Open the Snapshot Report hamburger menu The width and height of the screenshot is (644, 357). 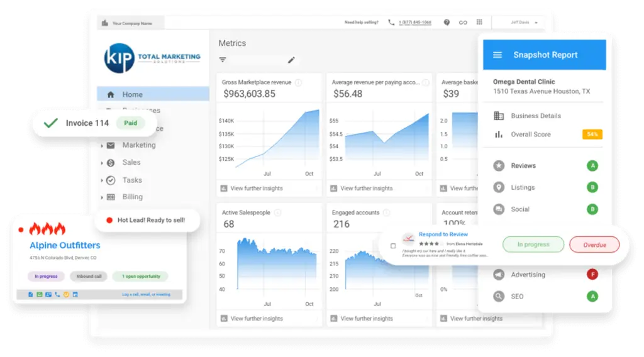pos(497,55)
